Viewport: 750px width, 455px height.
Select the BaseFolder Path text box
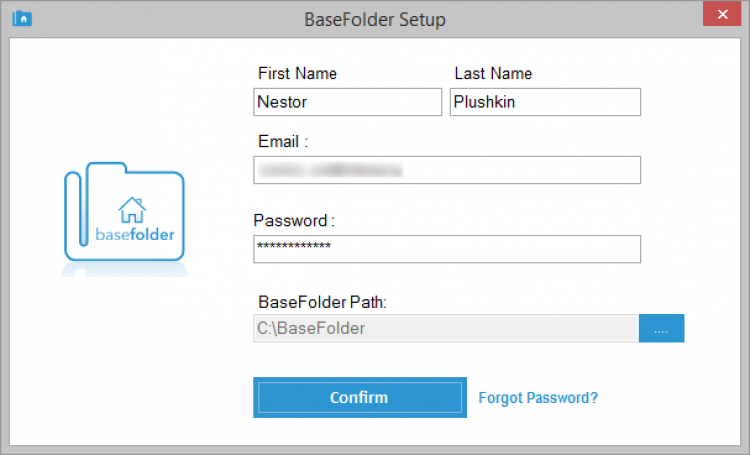[446, 328]
